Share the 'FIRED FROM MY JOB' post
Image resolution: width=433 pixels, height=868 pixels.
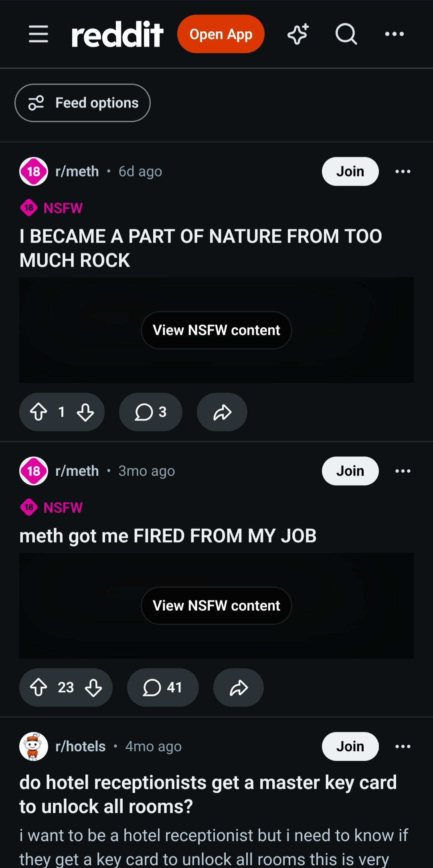pyautogui.click(x=239, y=687)
